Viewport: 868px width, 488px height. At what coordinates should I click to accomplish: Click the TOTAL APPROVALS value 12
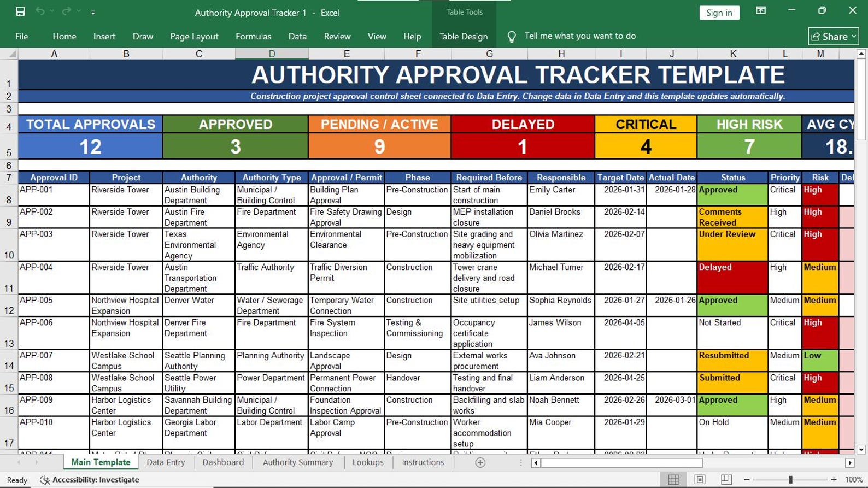coord(90,146)
